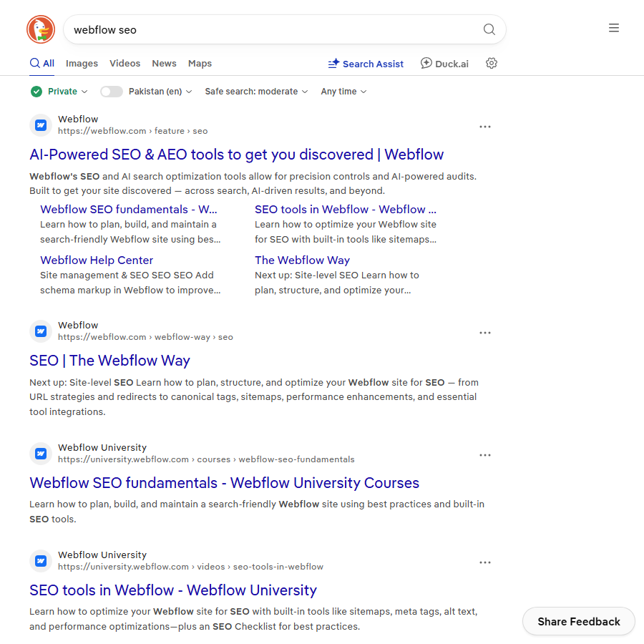
Task: Open Webflow SEO fundamentals sitelink
Action: click(129, 210)
